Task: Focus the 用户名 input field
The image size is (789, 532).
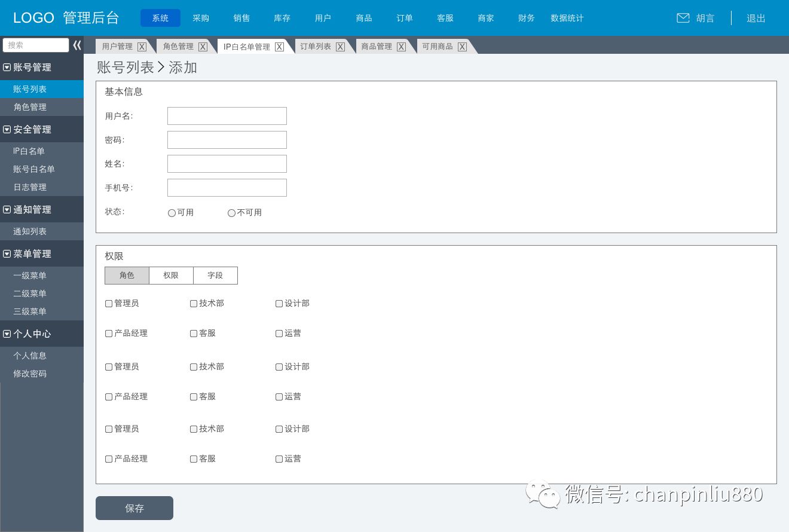Action: tap(227, 116)
